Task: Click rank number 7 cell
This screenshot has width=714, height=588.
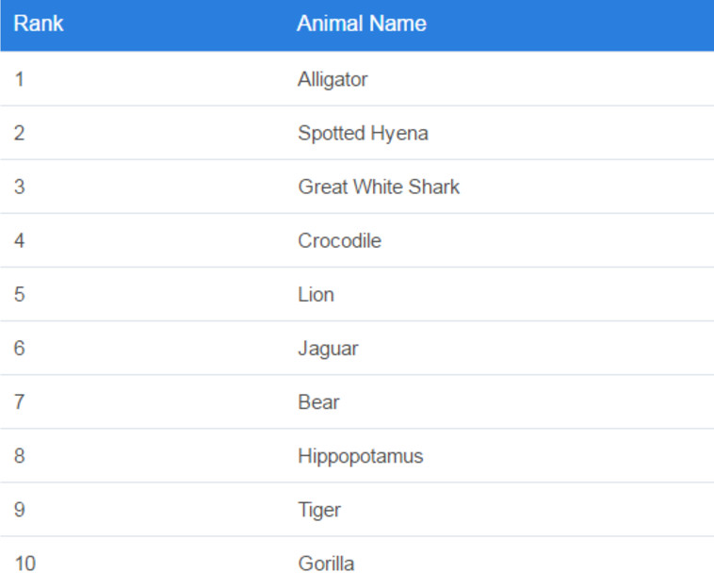Action: pos(19,401)
